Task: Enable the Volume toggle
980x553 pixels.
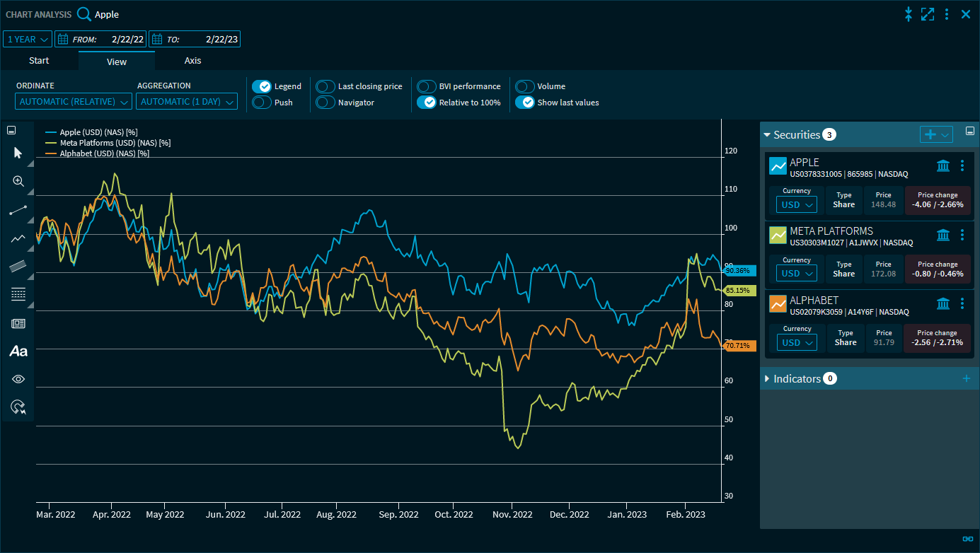Action: (x=524, y=86)
